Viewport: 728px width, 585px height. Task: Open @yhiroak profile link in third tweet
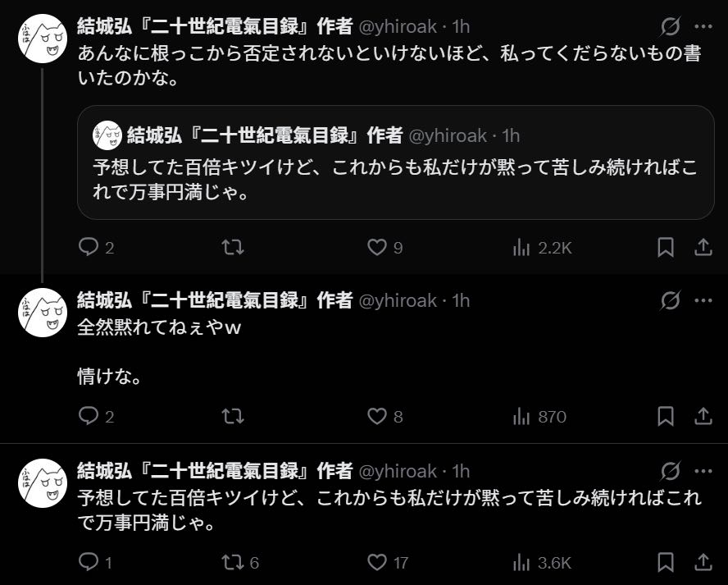[398, 471]
